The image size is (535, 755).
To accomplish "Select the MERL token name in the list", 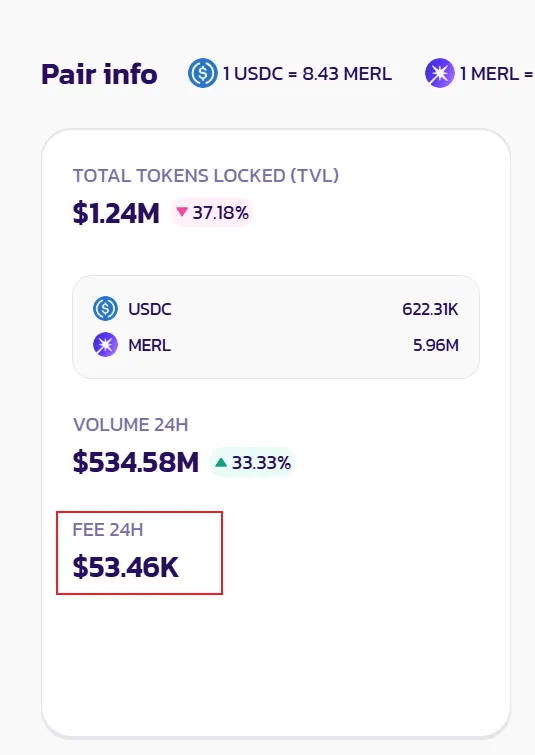I will [x=149, y=345].
